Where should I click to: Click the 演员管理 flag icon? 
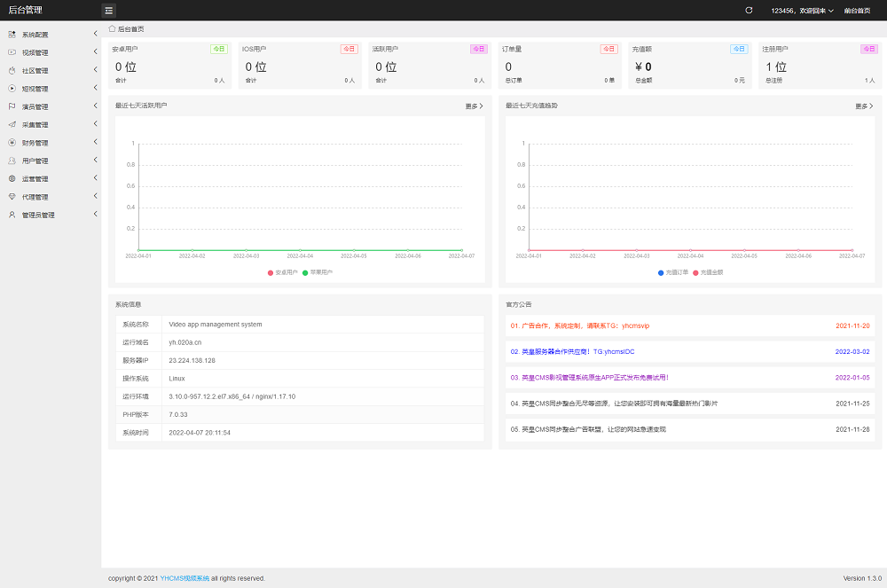(12, 106)
